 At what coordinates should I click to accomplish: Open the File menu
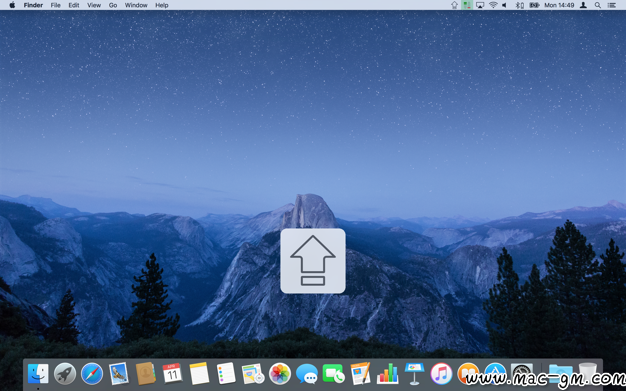55,5
